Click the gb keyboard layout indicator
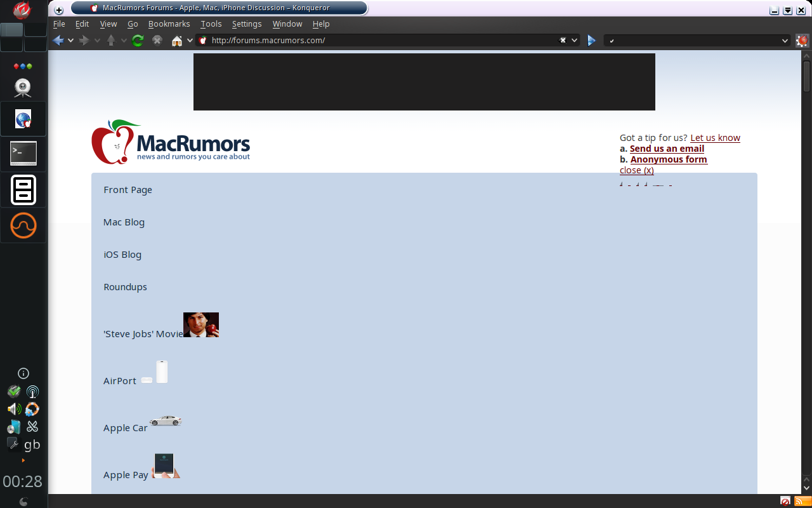The image size is (812, 508). (x=32, y=444)
